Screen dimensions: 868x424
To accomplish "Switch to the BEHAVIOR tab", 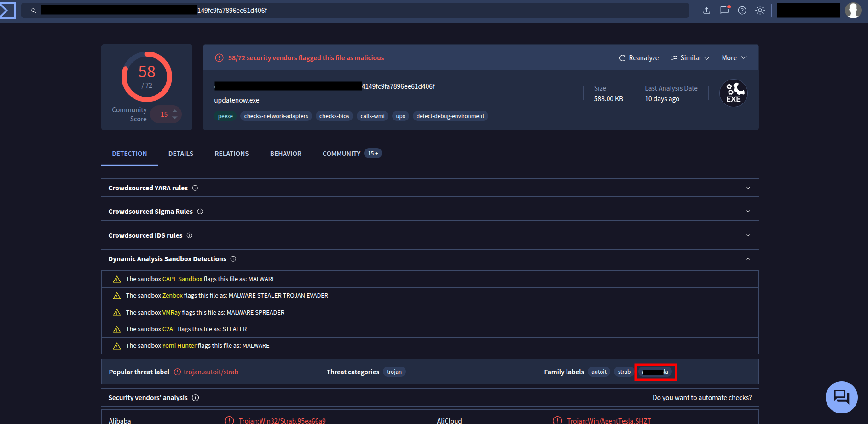I will click(x=285, y=154).
